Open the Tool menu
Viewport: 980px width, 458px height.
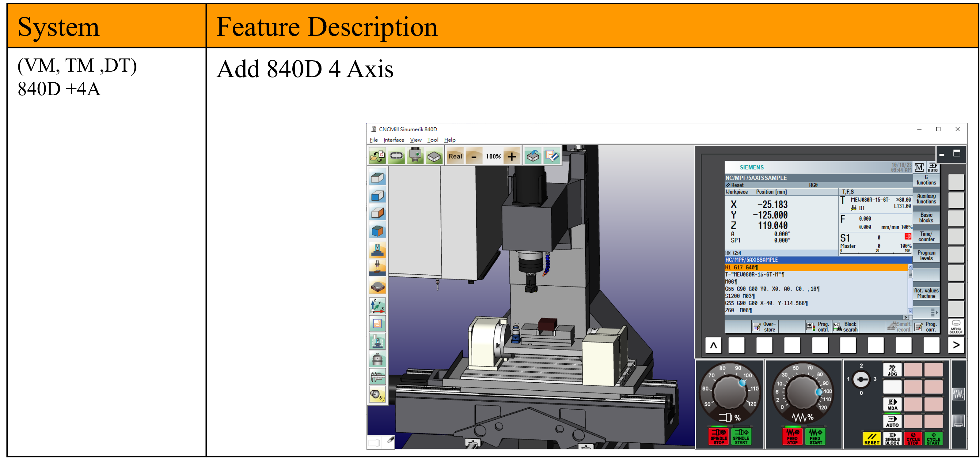tap(433, 140)
